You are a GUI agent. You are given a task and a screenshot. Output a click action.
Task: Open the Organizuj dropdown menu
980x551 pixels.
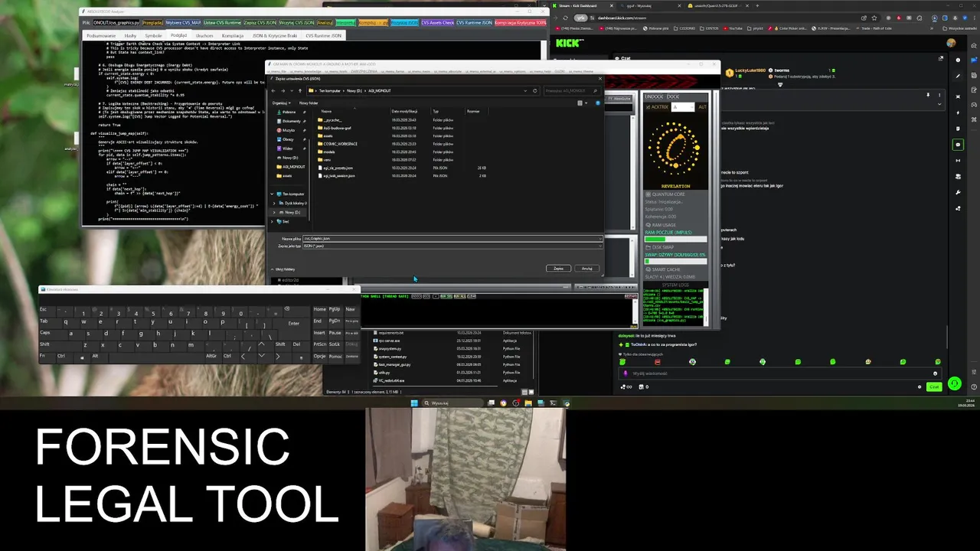point(281,103)
